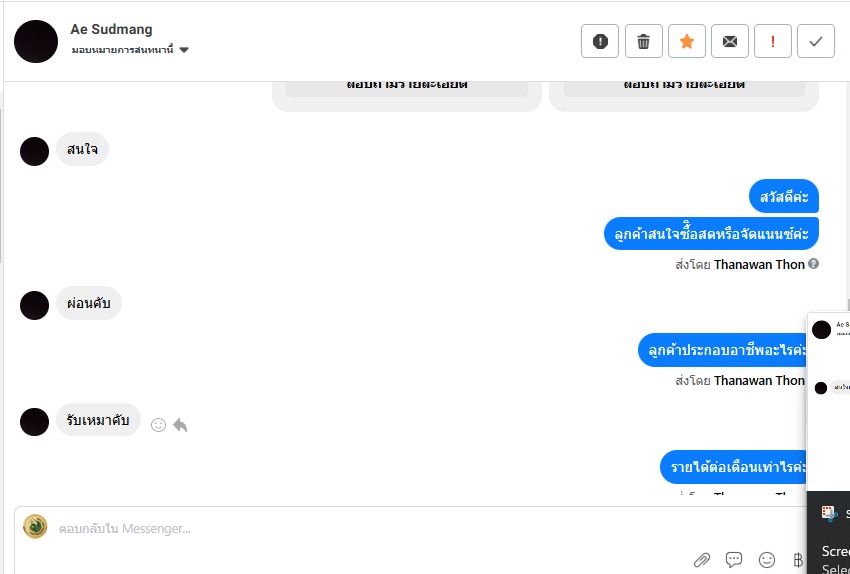Delete conversation with the trash icon
850x574 pixels.
[643, 41]
